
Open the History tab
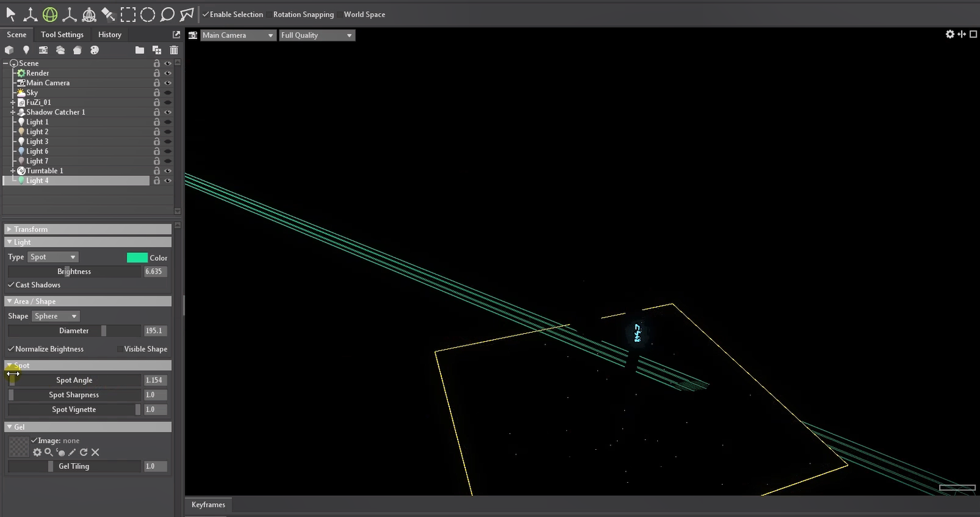click(109, 35)
